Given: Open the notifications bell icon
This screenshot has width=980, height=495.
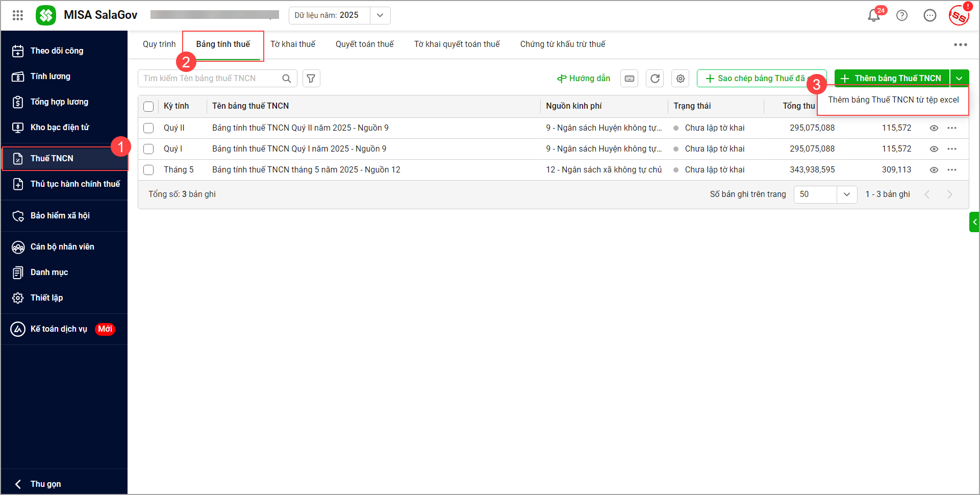Looking at the screenshot, I should tap(873, 15).
